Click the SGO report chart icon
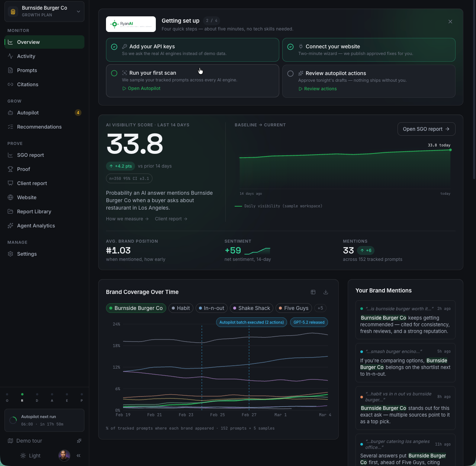The image size is (476, 466). [x=10, y=155]
